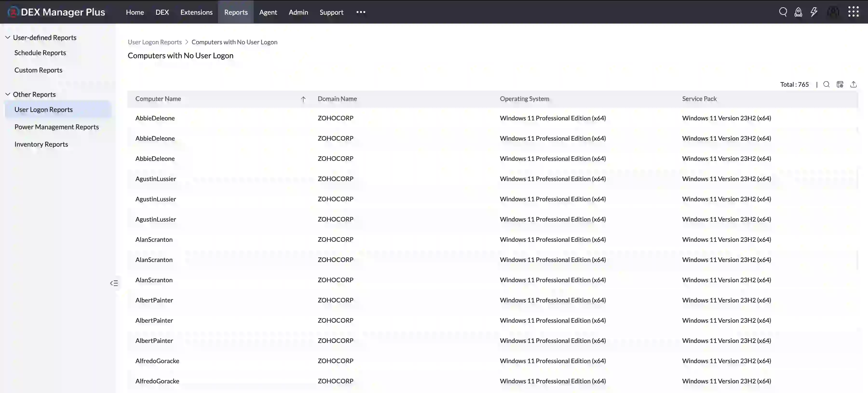This screenshot has width=868, height=393.
Task: Switch to the Extensions tab
Action: point(197,12)
